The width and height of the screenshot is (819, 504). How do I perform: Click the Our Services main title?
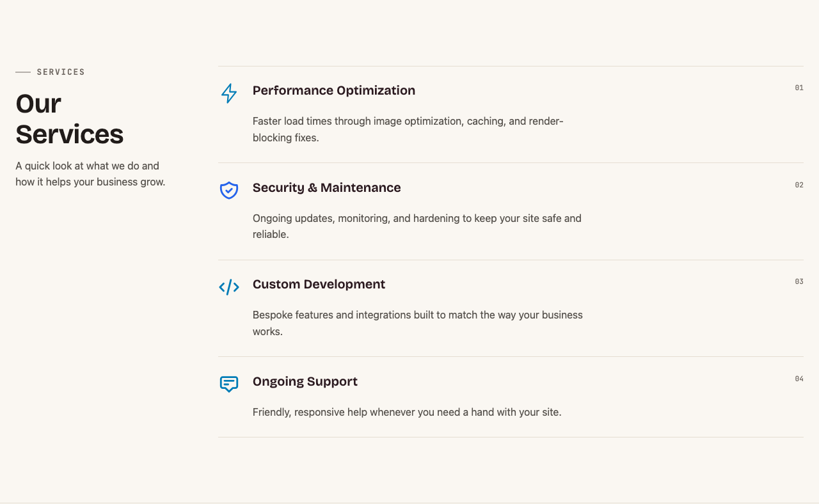70,119
